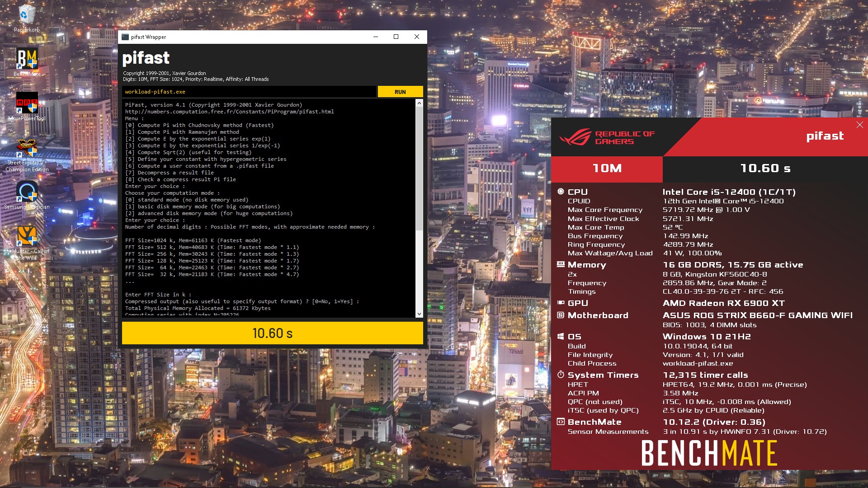Click the ASUS ROG STRIX B660-F GAMING WIFI text
The height and width of the screenshot is (488, 868).
758,315
